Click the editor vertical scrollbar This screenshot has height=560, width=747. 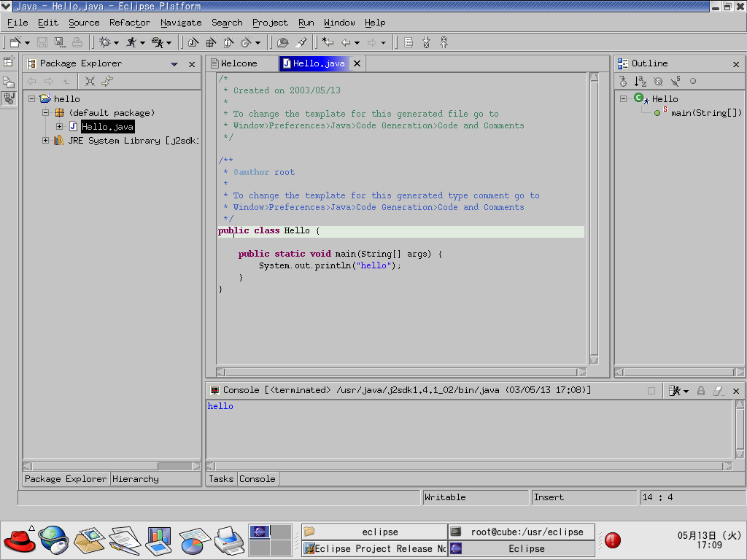coord(594,218)
